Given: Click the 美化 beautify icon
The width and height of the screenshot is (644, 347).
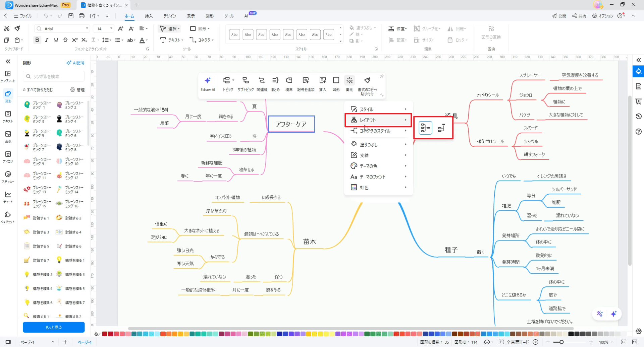Looking at the screenshot, I should 350,84.
